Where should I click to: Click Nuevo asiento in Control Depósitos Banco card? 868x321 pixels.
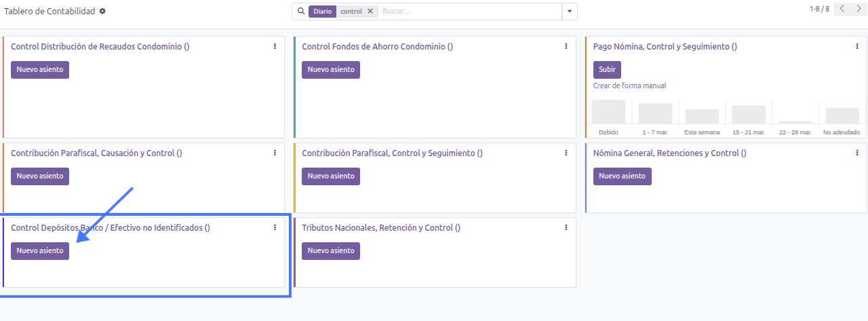40,250
